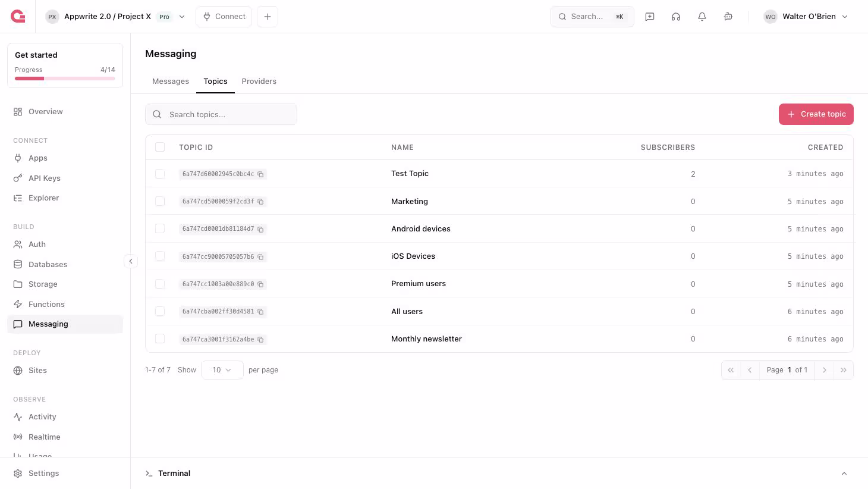The image size is (868, 489).
Task: Switch to the Topics tab
Action: 215,81
